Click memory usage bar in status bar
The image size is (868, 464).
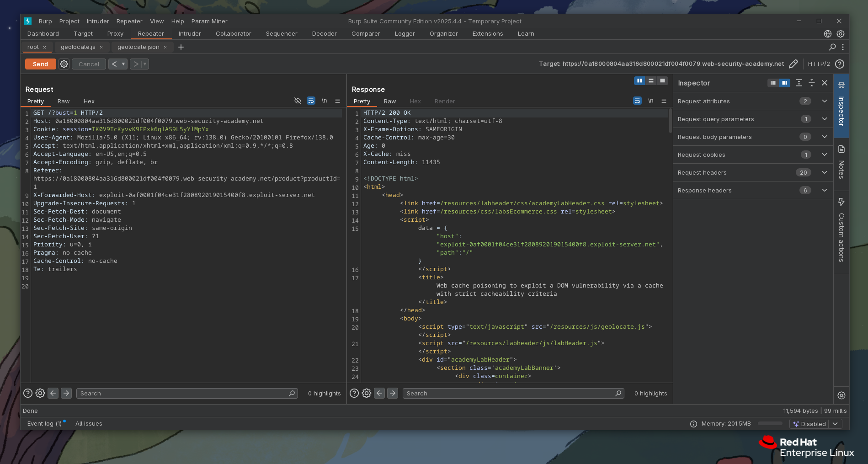coord(770,424)
